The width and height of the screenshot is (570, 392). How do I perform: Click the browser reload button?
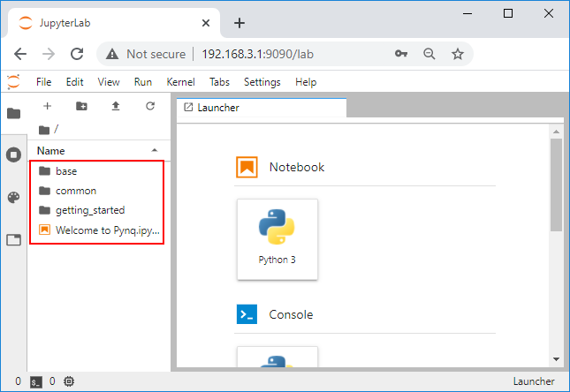point(77,54)
